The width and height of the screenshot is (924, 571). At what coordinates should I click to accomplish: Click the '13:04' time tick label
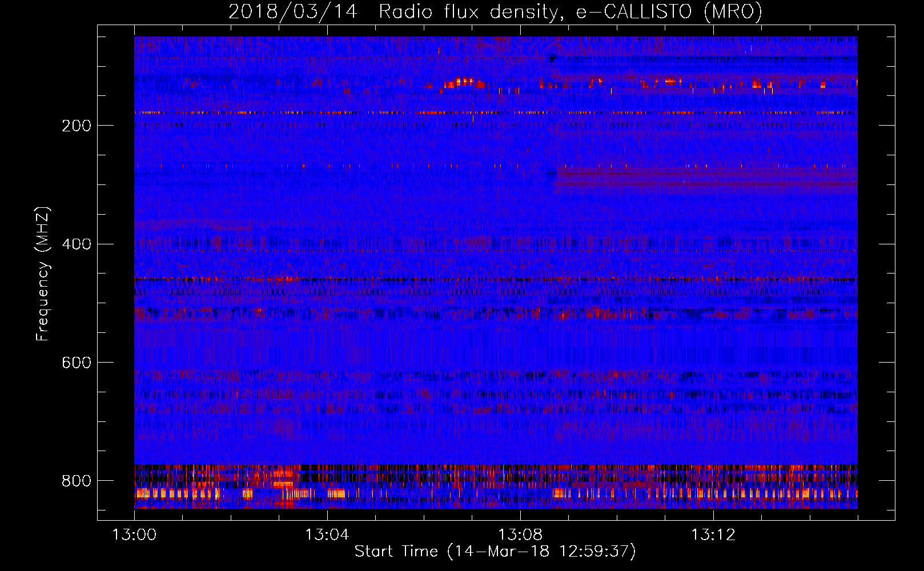pos(327,535)
